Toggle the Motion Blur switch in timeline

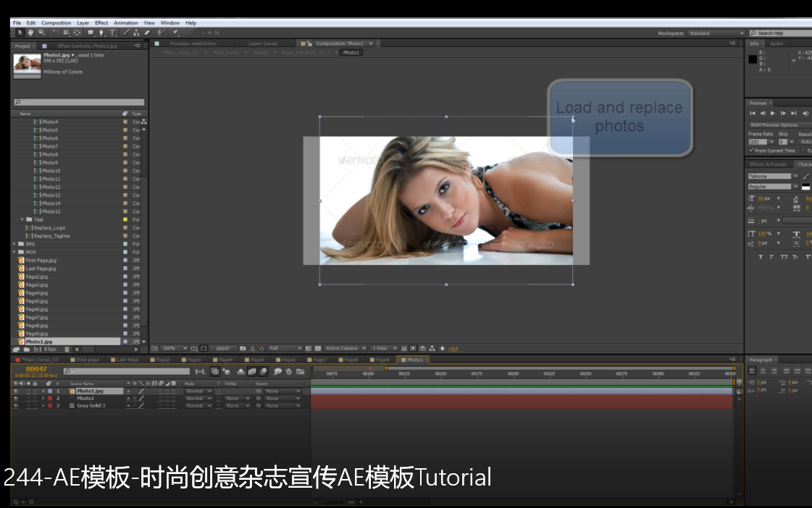263,371
